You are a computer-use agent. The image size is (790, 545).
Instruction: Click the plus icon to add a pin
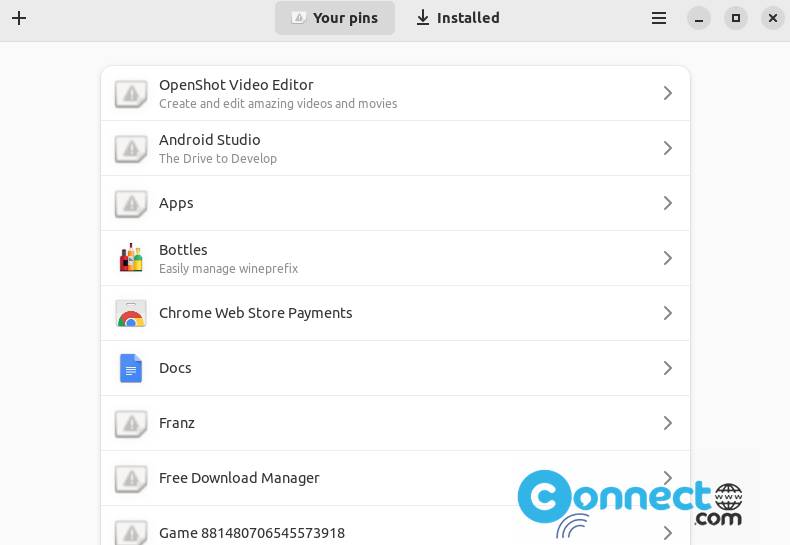pyautogui.click(x=19, y=18)
